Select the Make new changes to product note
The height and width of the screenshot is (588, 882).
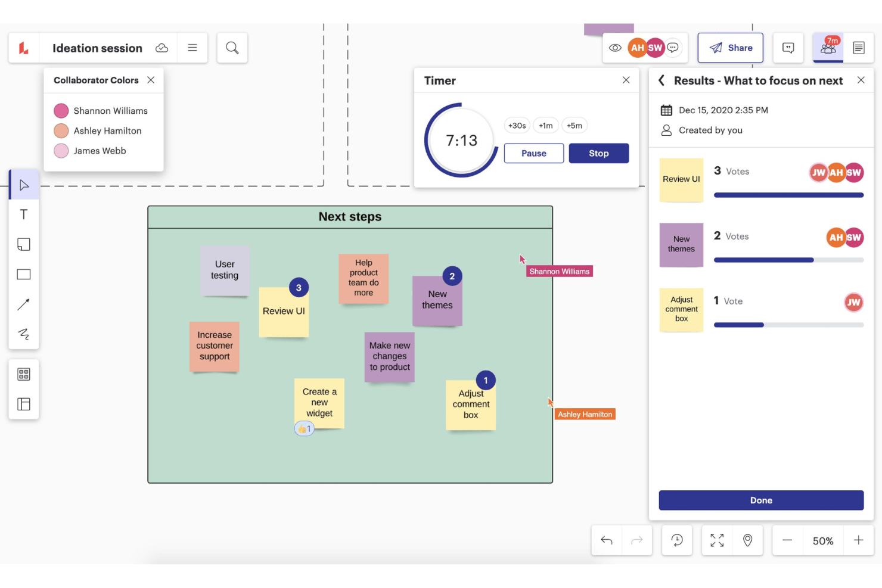(x=390, y=357)
